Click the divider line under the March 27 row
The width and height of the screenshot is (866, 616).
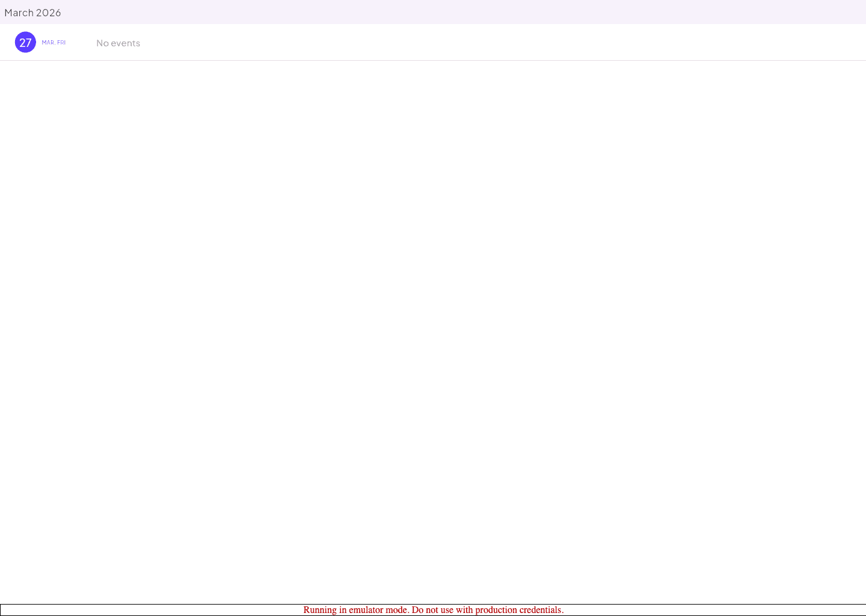[x=433, y=60]
